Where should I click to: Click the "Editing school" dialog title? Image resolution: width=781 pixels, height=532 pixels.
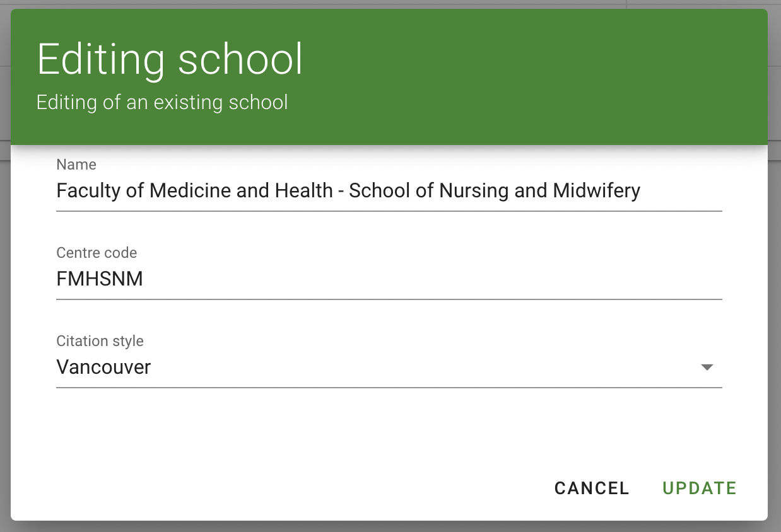170,60
